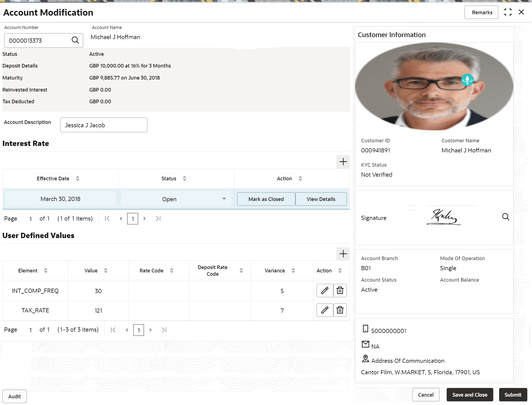Sort Interest Rate Action column

tap(300, 179)
